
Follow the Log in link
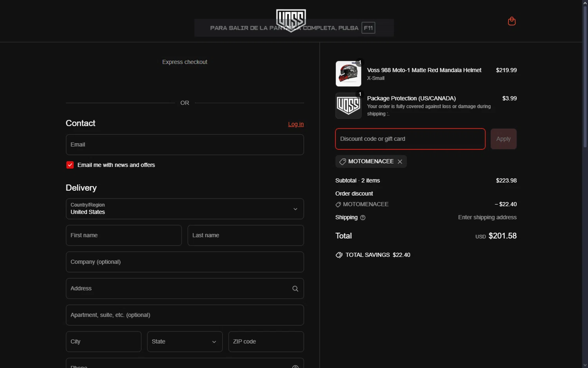coord(296,124)
